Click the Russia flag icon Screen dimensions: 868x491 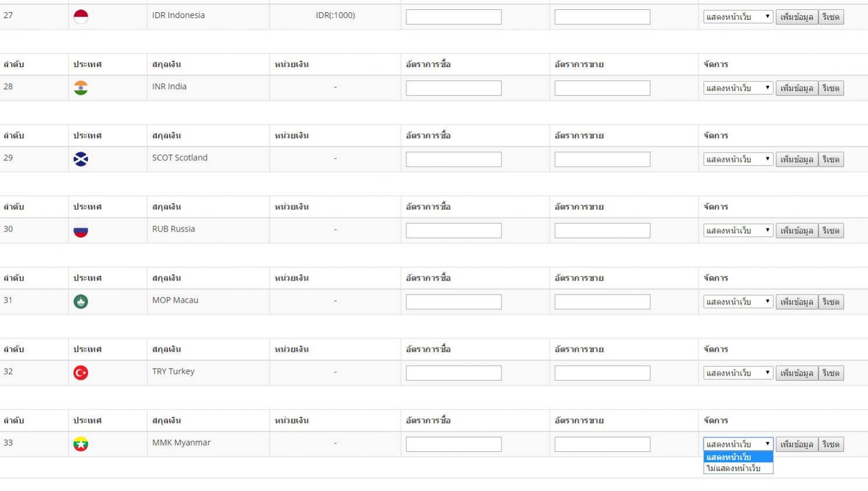[x=81, y=230]
